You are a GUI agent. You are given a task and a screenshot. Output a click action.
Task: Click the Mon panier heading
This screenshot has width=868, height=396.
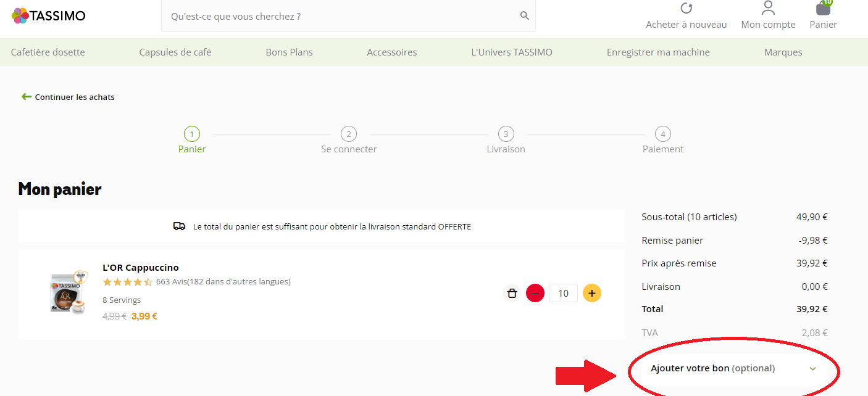click(x=60, y=189)
